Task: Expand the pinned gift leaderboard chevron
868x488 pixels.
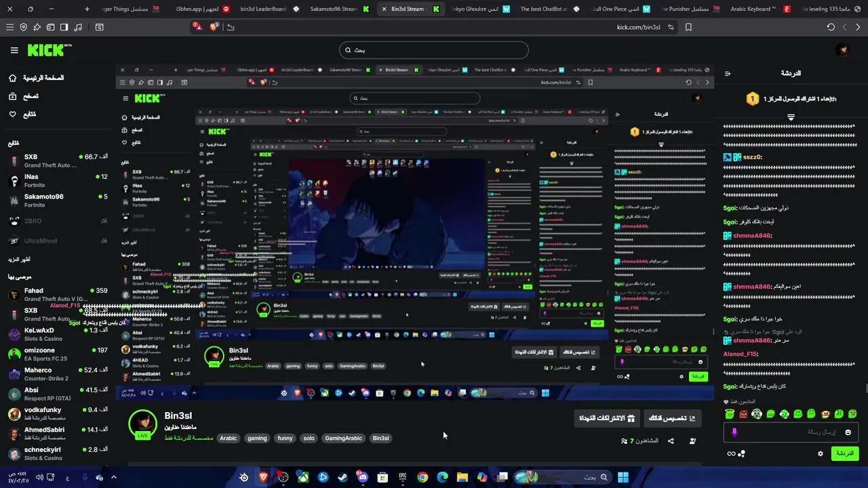Action: 791,117
